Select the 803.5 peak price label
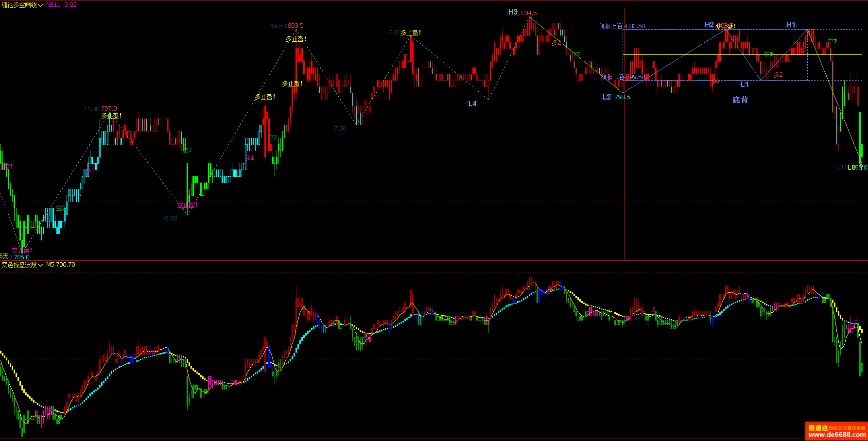Image resolution: width=868 pixels, height=441 pixels. tap(295, 26)
